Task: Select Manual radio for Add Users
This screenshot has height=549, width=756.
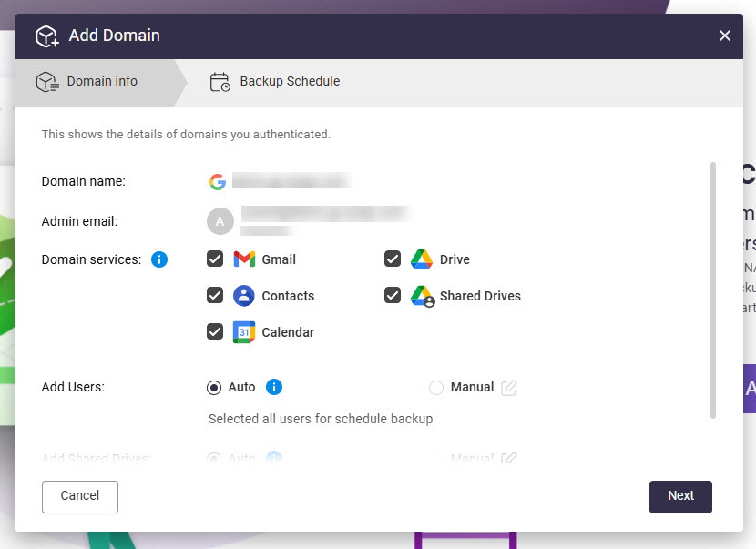Action: click(436, 388)
